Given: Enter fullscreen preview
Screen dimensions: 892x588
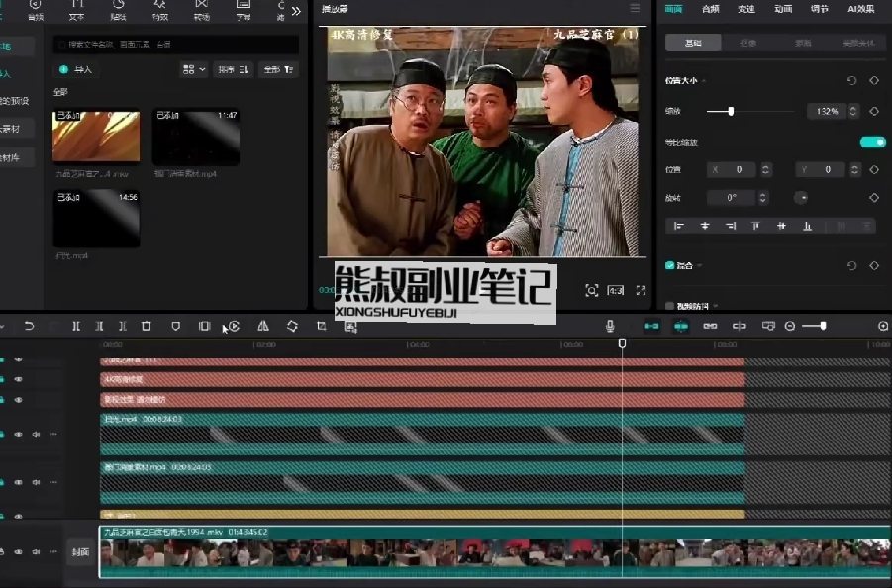Looking at the screenshot, I should tap(641, 291).
